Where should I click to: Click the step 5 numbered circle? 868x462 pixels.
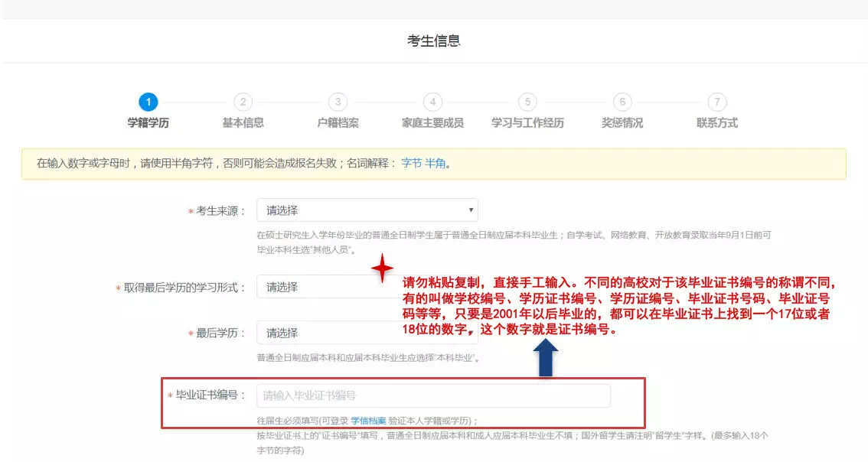[527, 102]
